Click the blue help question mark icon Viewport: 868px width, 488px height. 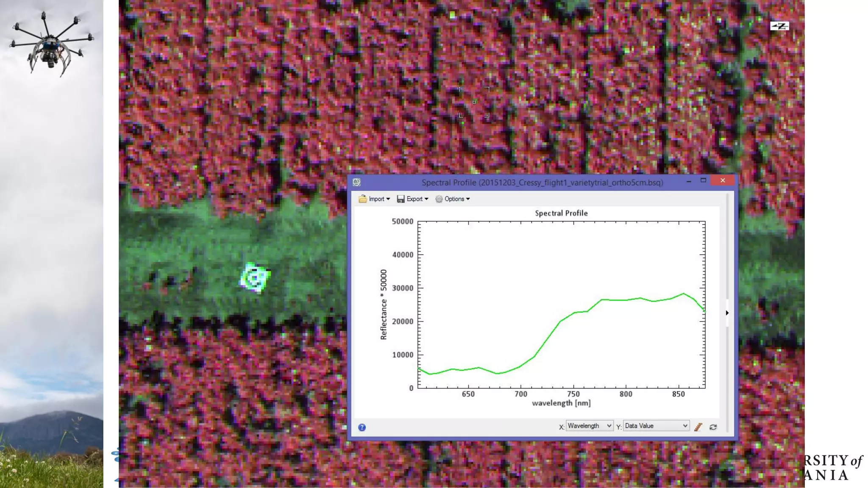[362, 427]
